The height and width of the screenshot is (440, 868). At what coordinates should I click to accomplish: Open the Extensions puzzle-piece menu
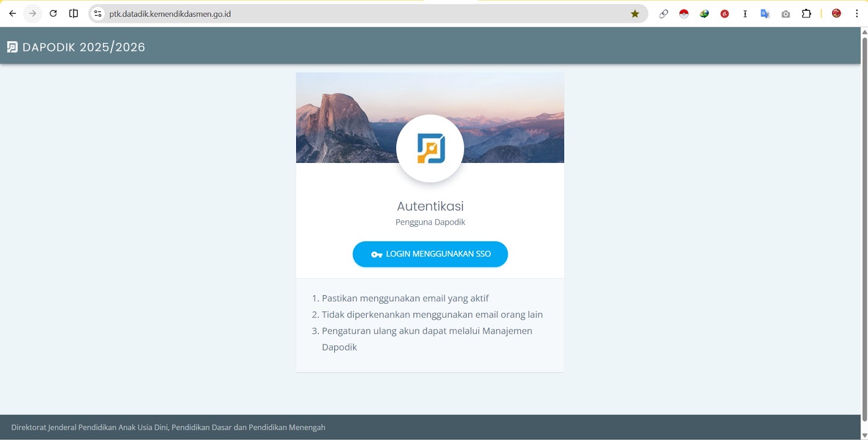(807, 14)
